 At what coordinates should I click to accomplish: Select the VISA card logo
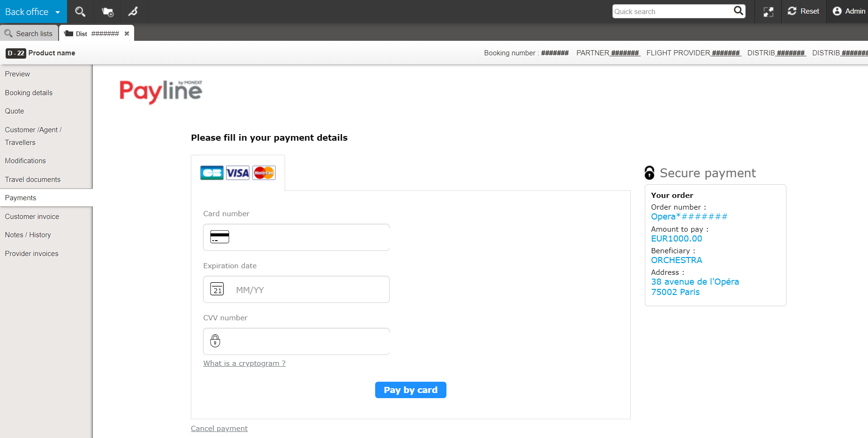(238, 173)
